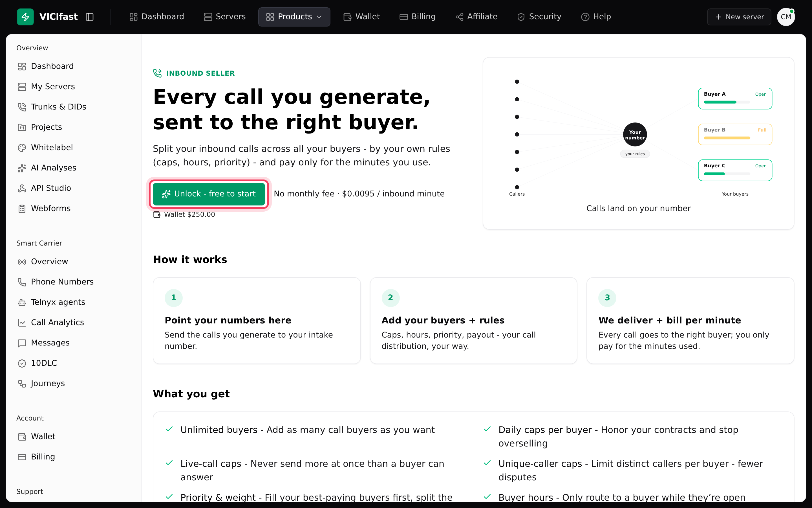This screenshot has width=812, height=508.
Task: Open Billing in the top navigation
Action: coord(417,17)
